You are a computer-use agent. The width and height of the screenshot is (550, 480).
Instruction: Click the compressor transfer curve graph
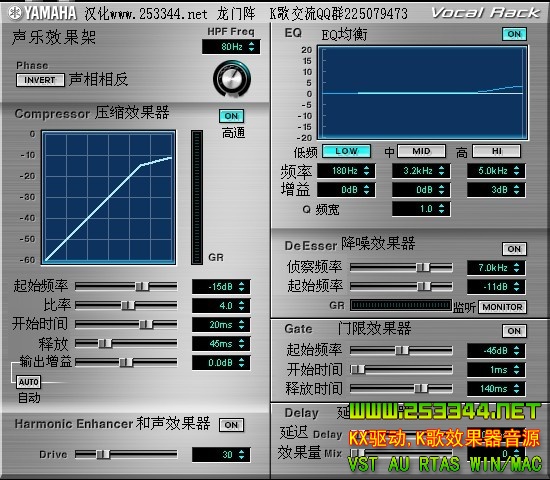click(x=109, y=197)
